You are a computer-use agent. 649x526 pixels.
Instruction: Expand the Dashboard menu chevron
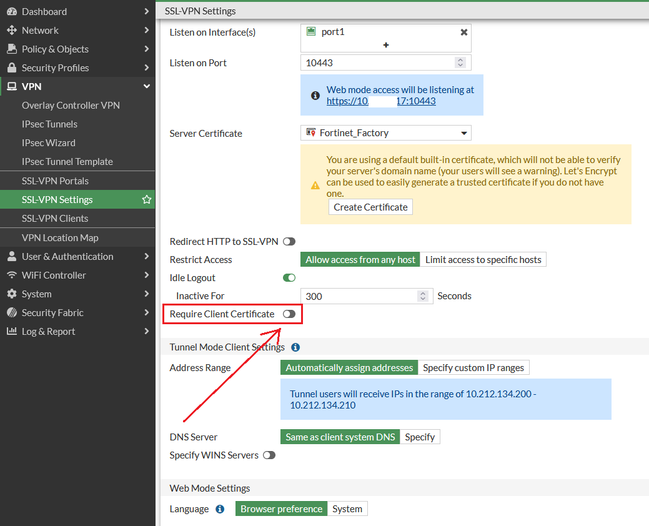[147, 12]
